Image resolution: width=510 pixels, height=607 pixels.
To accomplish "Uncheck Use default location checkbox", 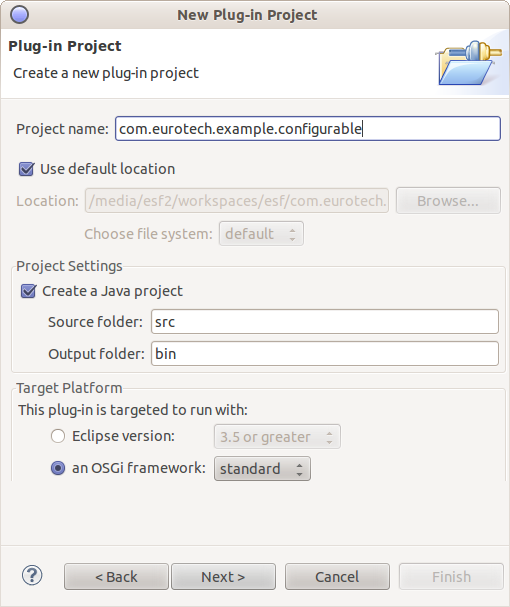I will click(26, 169).
